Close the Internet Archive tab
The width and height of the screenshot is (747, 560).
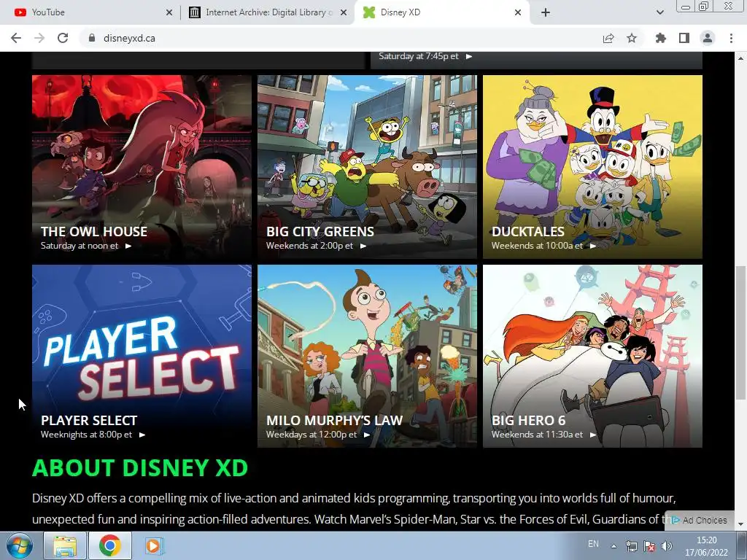point(344,12)
